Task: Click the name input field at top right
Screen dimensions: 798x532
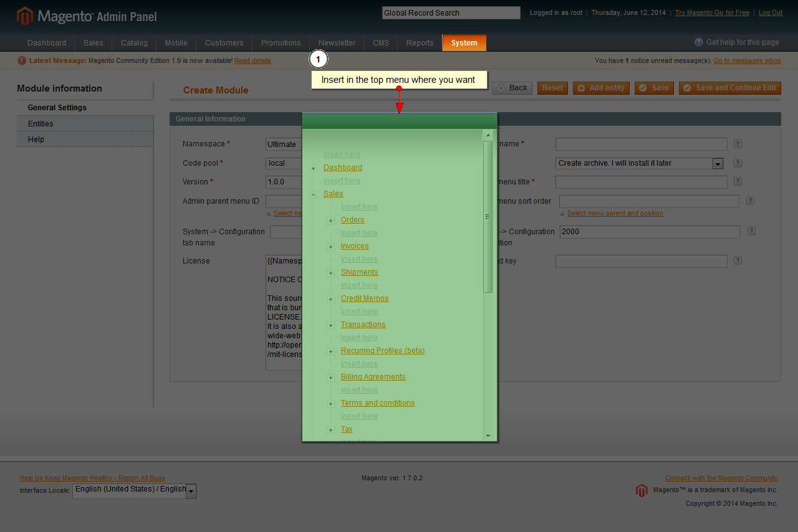Action: 642,144
